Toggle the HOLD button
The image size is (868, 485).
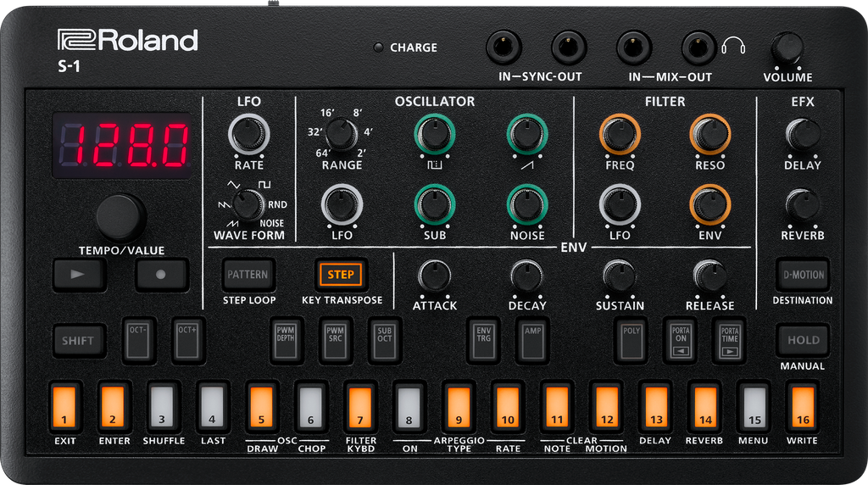tap(802, 340)
